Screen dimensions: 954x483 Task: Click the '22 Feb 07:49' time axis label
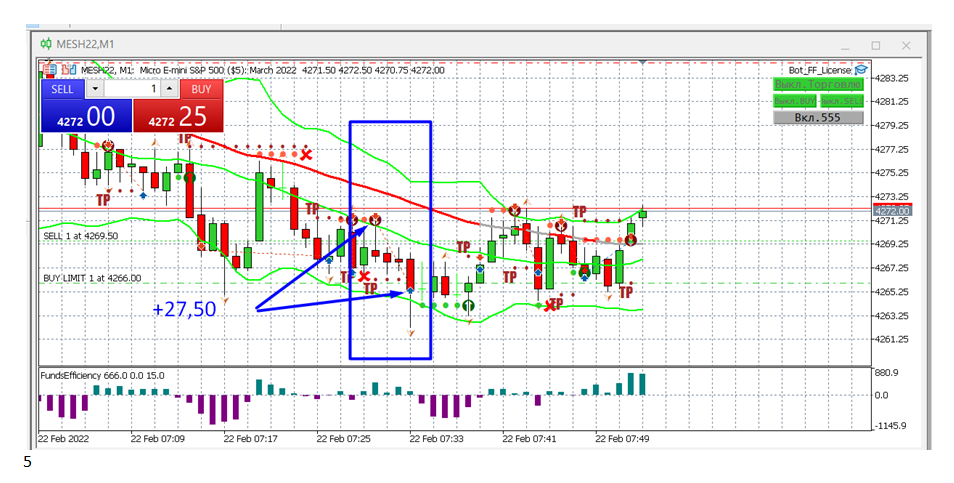[622, 439]
